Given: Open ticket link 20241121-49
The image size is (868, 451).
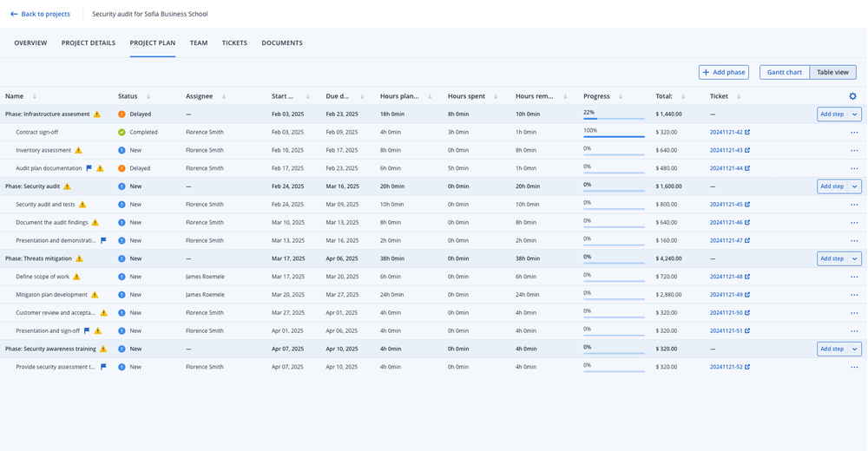Looking at the screenshot, I should [727, 295].
